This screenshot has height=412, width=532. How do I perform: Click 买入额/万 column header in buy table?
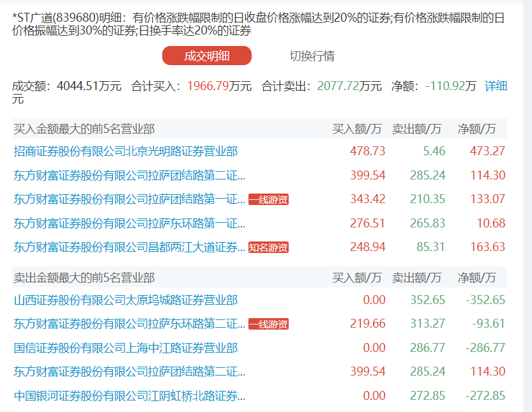point(357,129)
